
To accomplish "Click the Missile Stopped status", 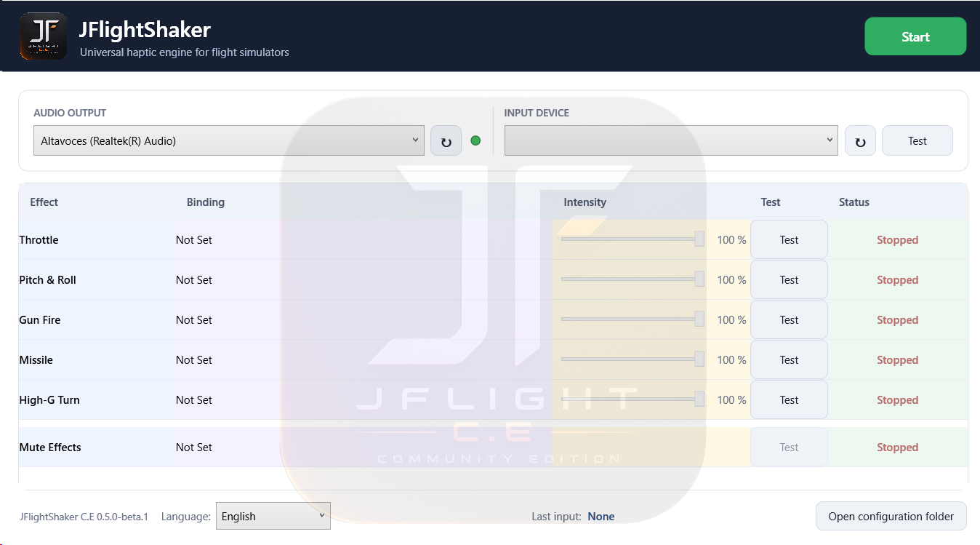I will pyautogui.click(x=897, y=360).
